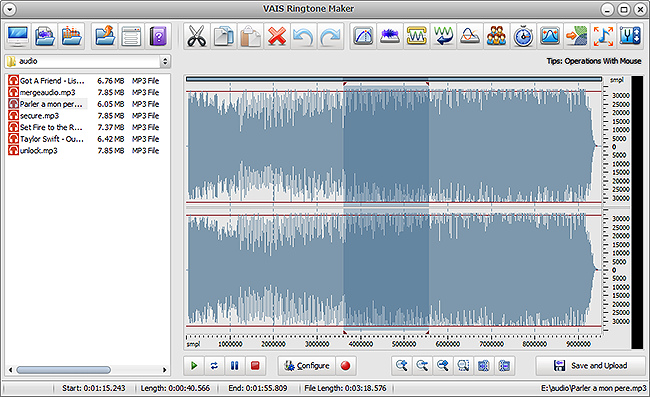Click the music note expand arrows icon
Image resolution: width=650 pixels, height=397 pixels.
pyautogui.click(x=603, y=36)
